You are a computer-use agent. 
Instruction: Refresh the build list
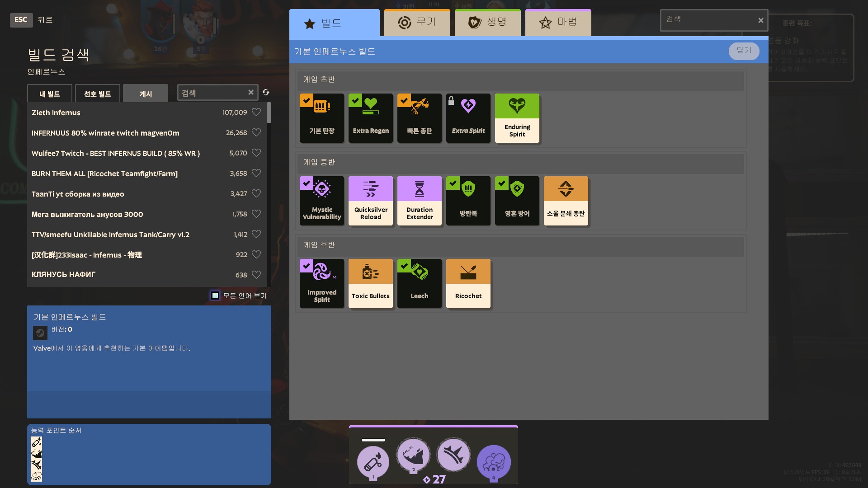(x=266, y=92)
